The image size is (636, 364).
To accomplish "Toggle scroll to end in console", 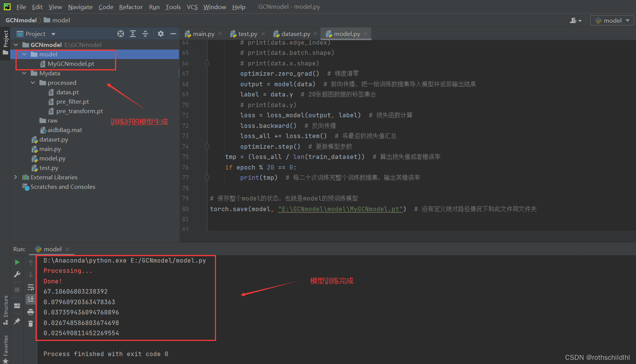I will tap(31, 299).
